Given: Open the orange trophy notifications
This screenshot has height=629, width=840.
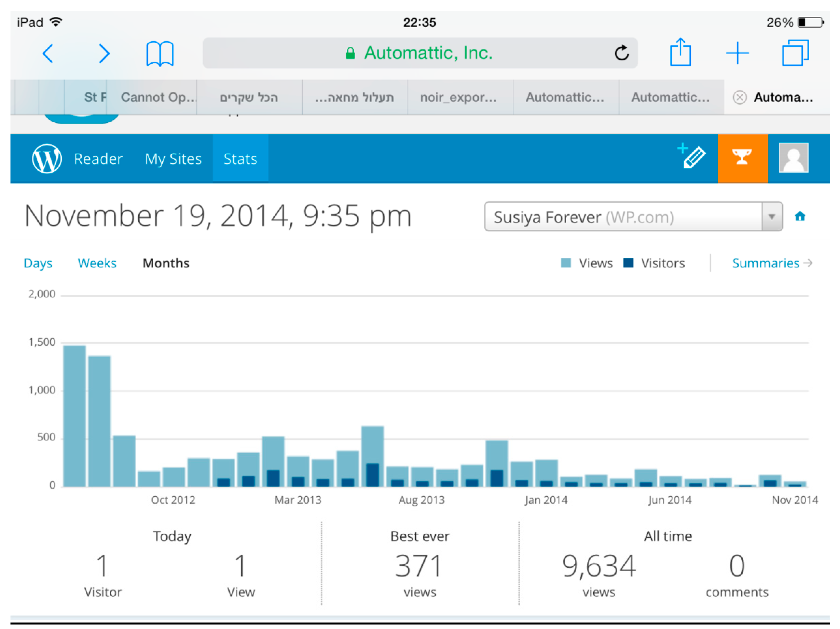Looking at the screenshot, I should tap(742, 158).
